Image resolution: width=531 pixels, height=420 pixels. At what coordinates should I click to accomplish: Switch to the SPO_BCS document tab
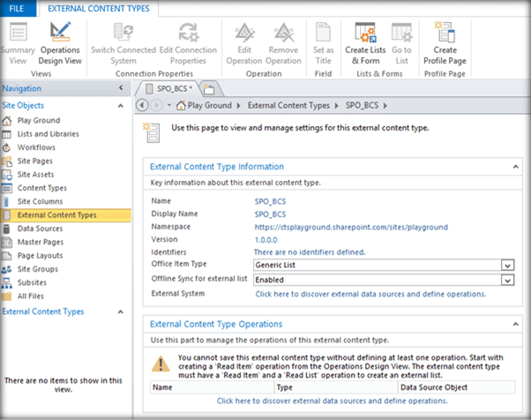click(170, 89)
